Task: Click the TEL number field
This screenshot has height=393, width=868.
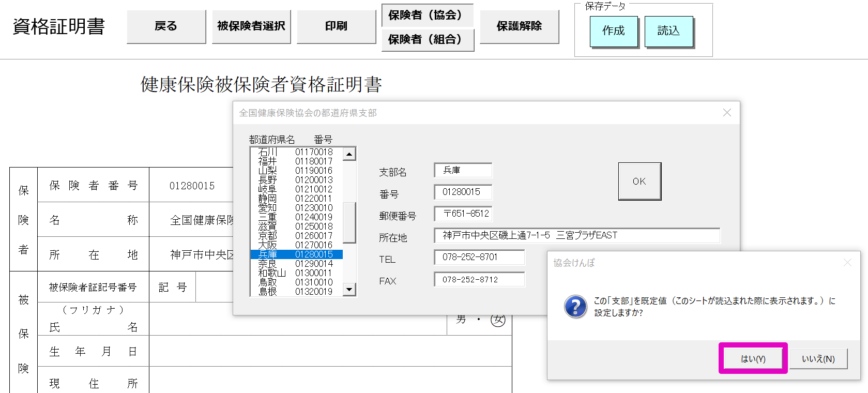Action: [x=479, y=257]
